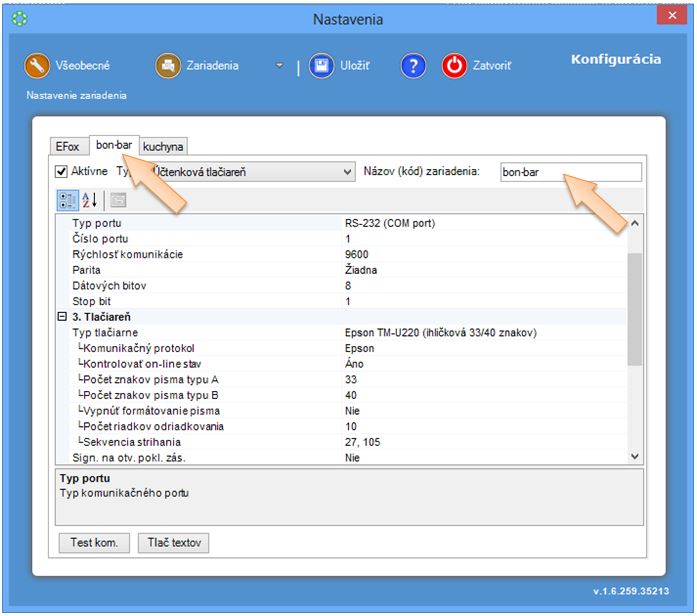Switch to the EFox tab
697x616 pixels.
pos(68,146)
